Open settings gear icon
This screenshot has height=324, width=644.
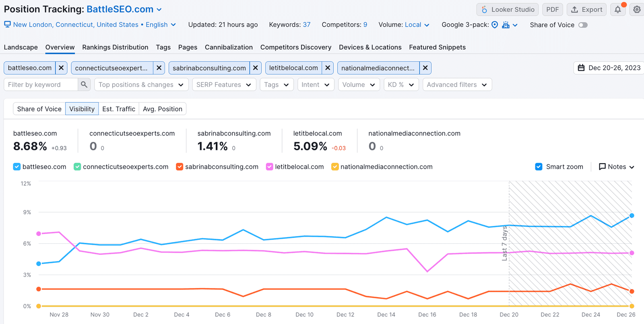[x=637, y=10]
